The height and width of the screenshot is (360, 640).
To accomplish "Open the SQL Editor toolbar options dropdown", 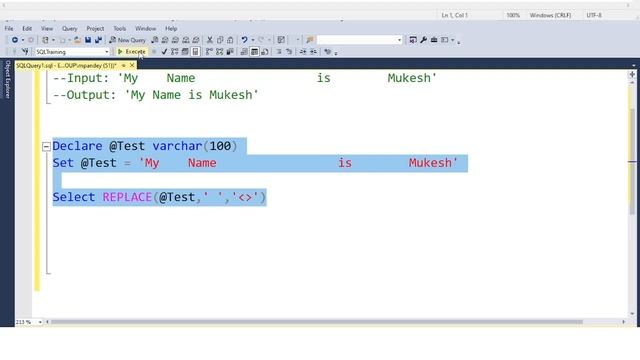I will click(x=336, y=53).
